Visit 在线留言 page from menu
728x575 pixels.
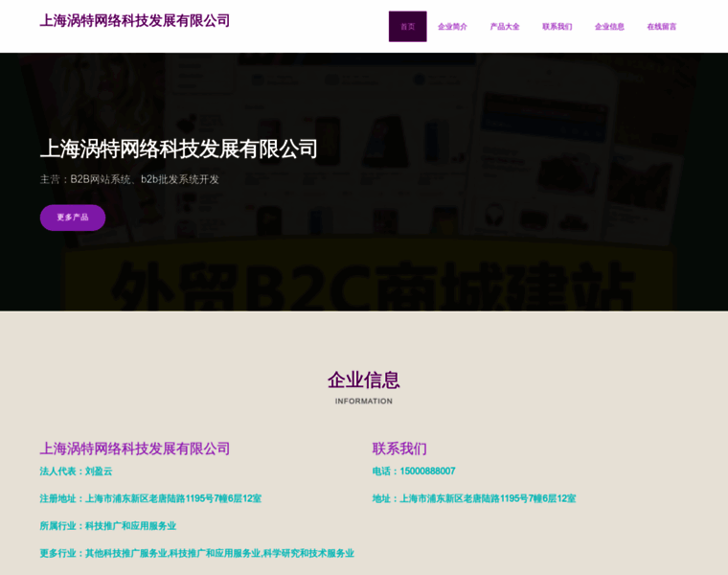(x=662, y=27)
